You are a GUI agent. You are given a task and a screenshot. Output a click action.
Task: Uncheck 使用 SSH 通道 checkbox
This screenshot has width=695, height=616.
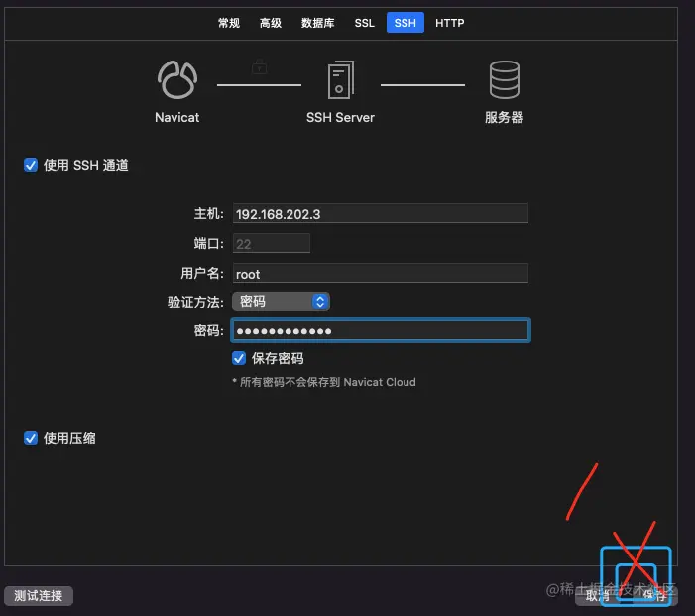click(x=31, y=165)
